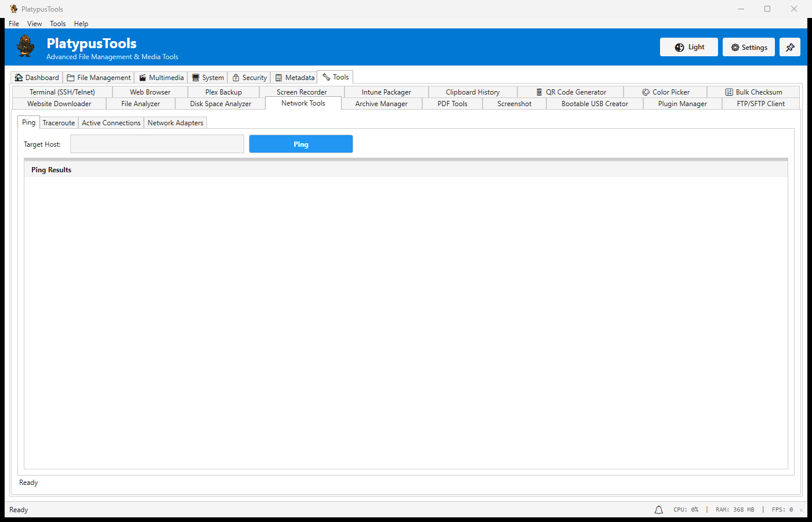Switch to the Archive Manager tool
This screenshot has width=812, height=522.
[x=382, y=103]
